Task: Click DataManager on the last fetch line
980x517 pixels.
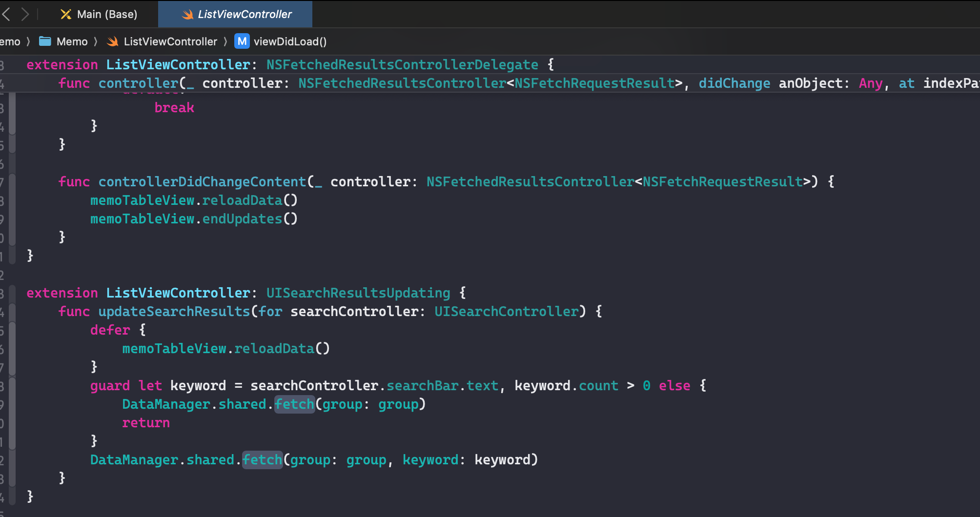Action: click(x=134, y=459)
